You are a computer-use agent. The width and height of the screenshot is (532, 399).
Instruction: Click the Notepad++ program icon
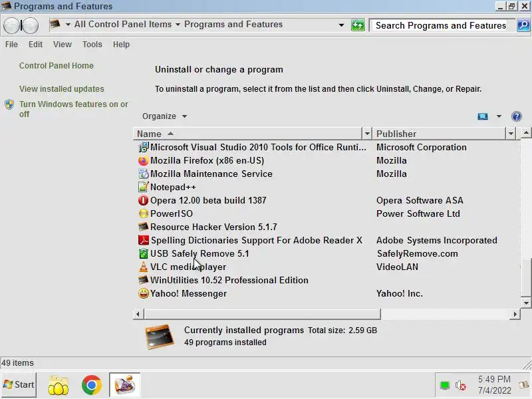pyautogui.click(x=144, y=187)
